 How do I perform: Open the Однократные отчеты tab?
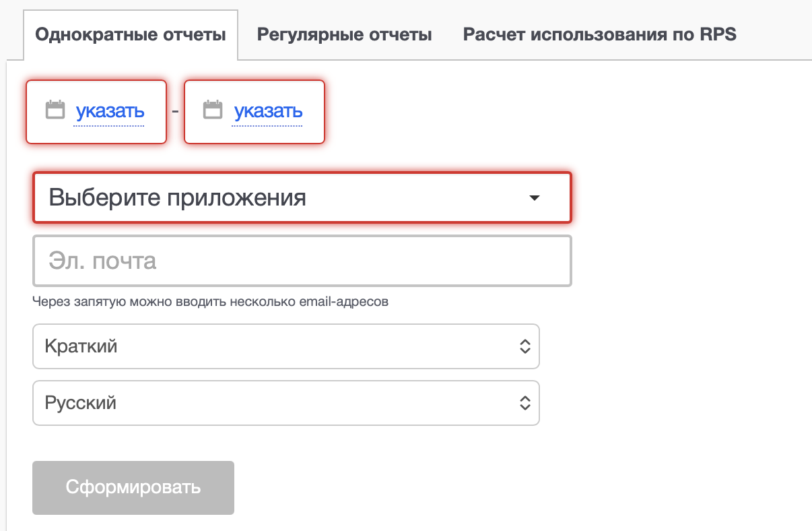pyautogui.click(x=131, y=34)
